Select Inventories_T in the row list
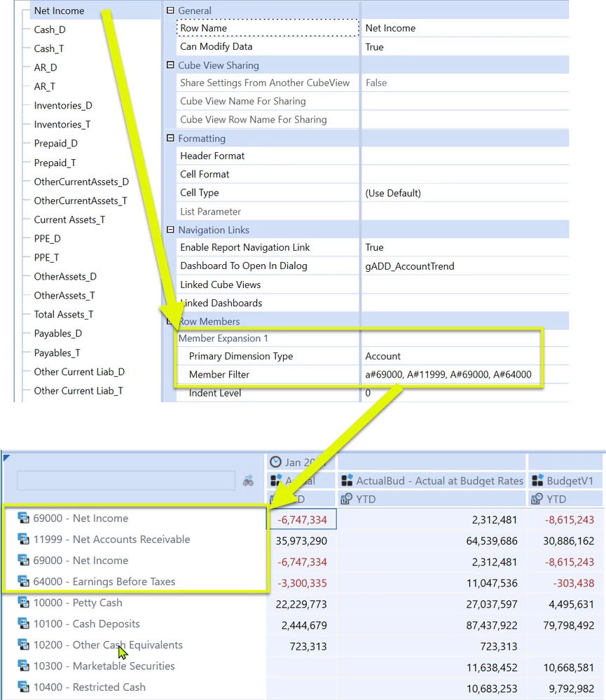 [x=62, y=124]
